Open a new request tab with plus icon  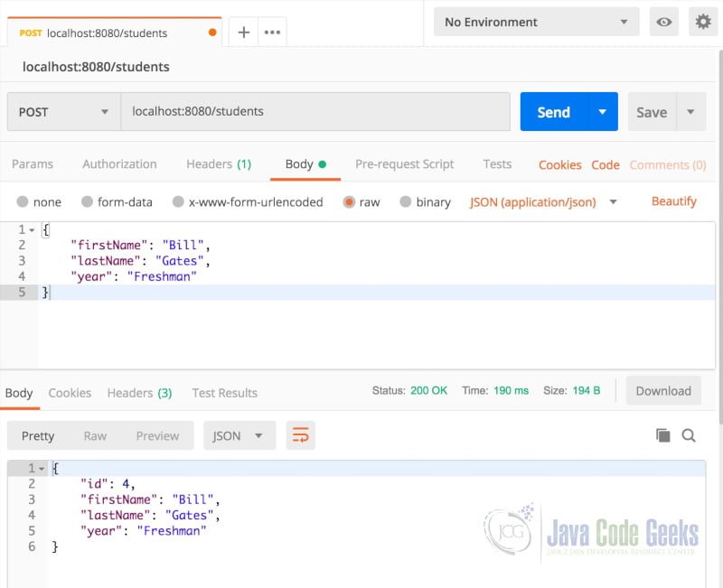click(243, 33)
